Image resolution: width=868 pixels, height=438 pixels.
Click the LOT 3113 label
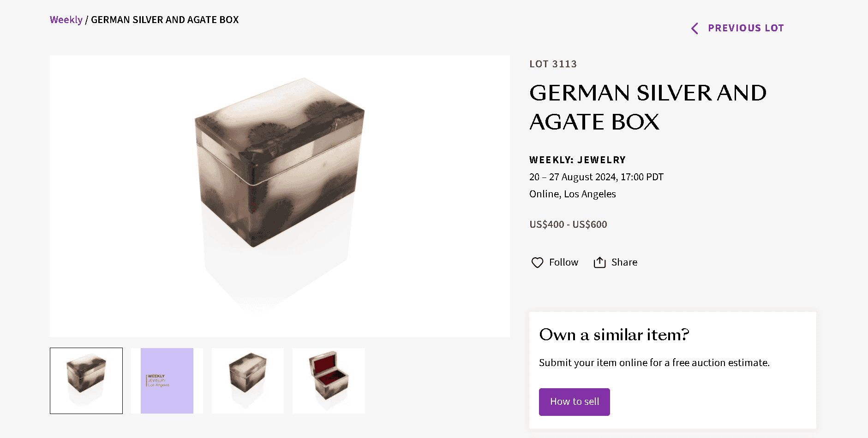click(x=553, y=64)
